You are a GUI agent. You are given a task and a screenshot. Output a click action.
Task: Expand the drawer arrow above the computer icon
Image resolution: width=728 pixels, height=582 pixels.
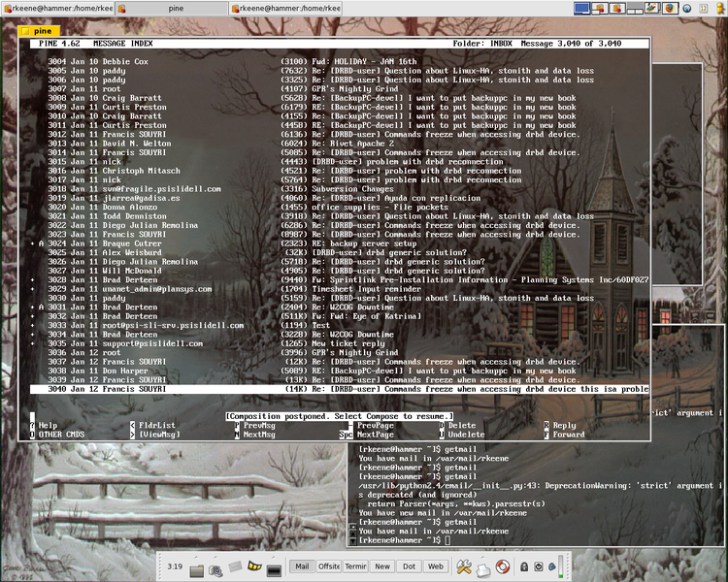pyautogui.click(x=215, y=557)
